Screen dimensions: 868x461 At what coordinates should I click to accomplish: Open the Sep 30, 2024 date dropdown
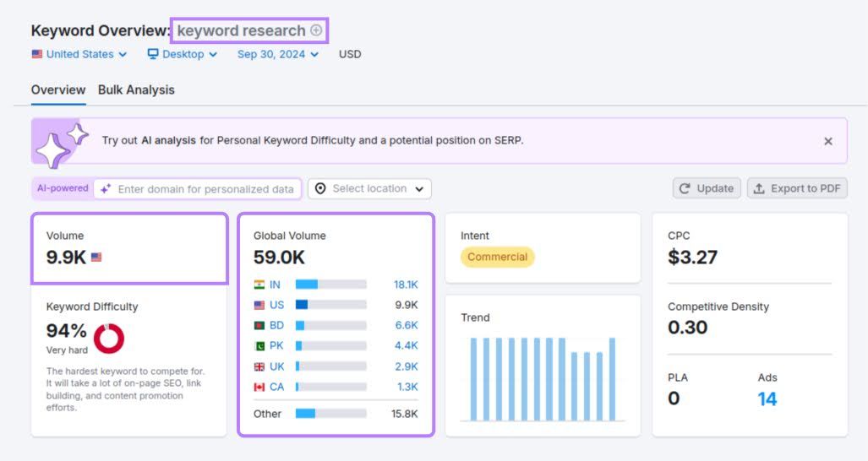click(278, 54)
